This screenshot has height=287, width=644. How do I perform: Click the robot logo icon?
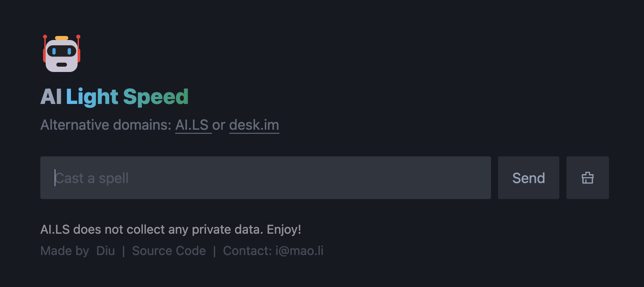(62, 53)
